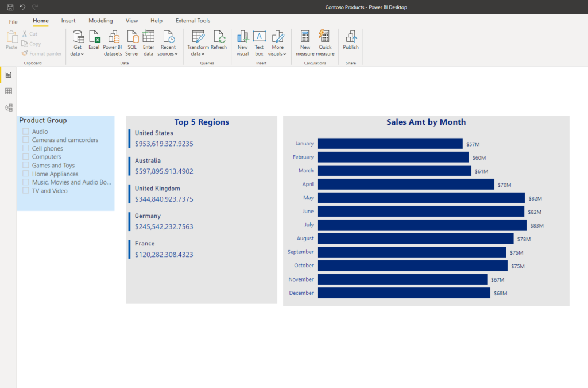Check Cameras and camcorders in slicer
The width and height of the screenshot is (588, 388).
pos(26,140)
